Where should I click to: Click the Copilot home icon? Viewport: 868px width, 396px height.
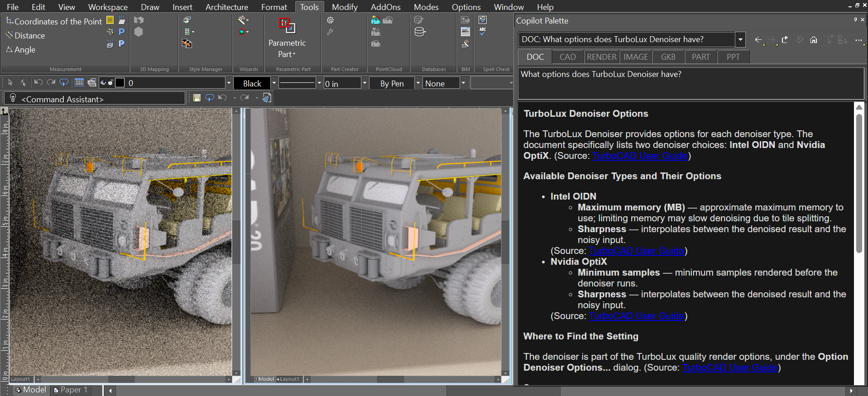[814, 40]
